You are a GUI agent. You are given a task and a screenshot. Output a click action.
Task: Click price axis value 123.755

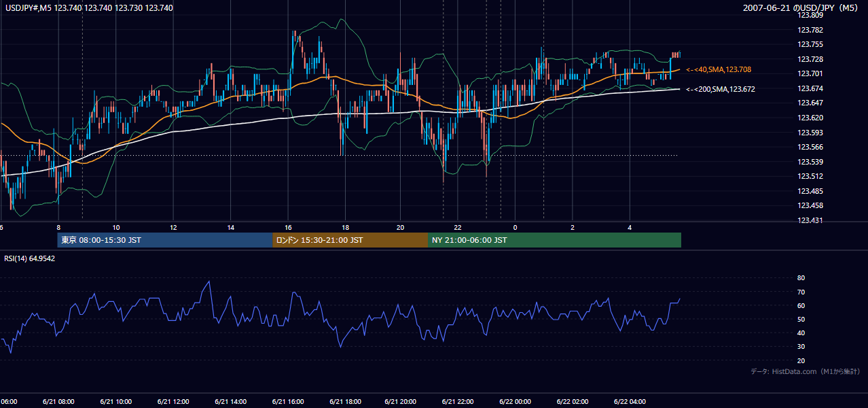[809, 45]
